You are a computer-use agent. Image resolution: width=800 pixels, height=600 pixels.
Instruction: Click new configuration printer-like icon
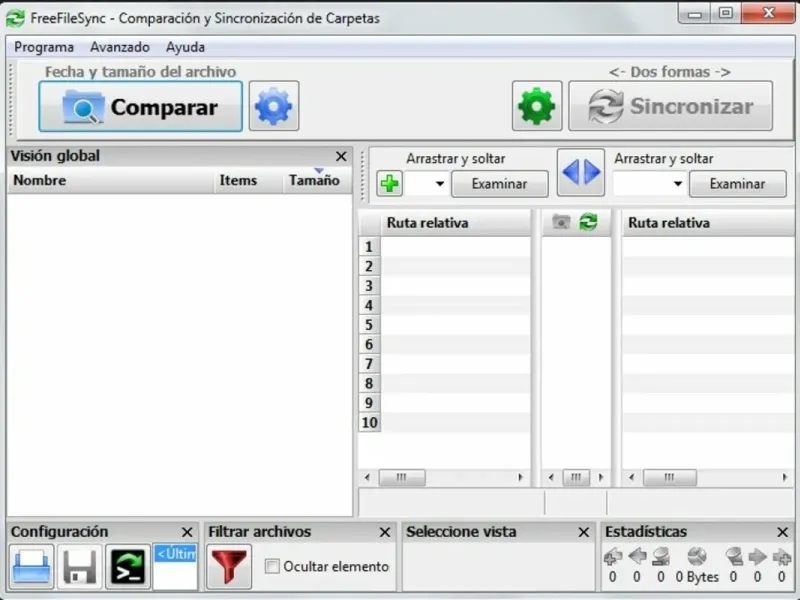click(x=32, y=567)
